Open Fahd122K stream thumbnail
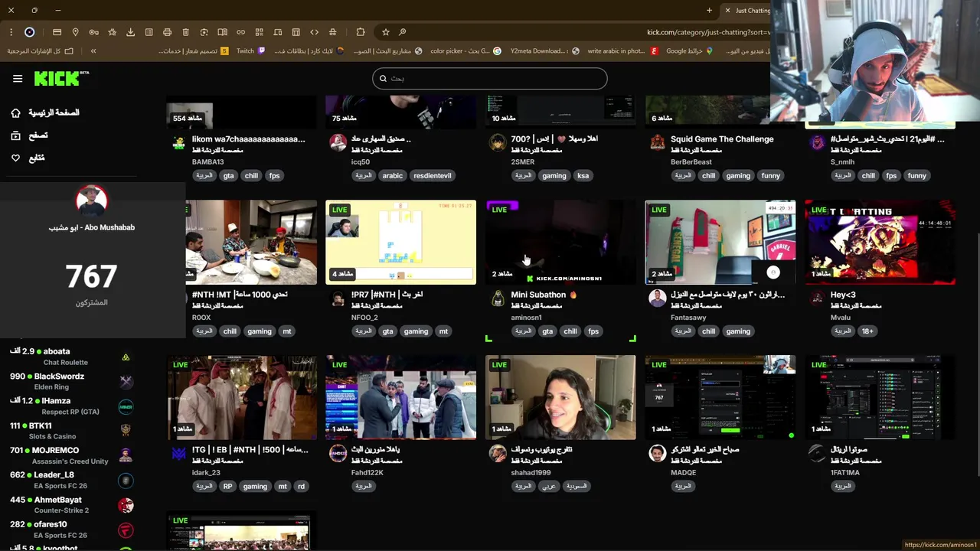The image size is (980, 551). click(x=400, y=398)
